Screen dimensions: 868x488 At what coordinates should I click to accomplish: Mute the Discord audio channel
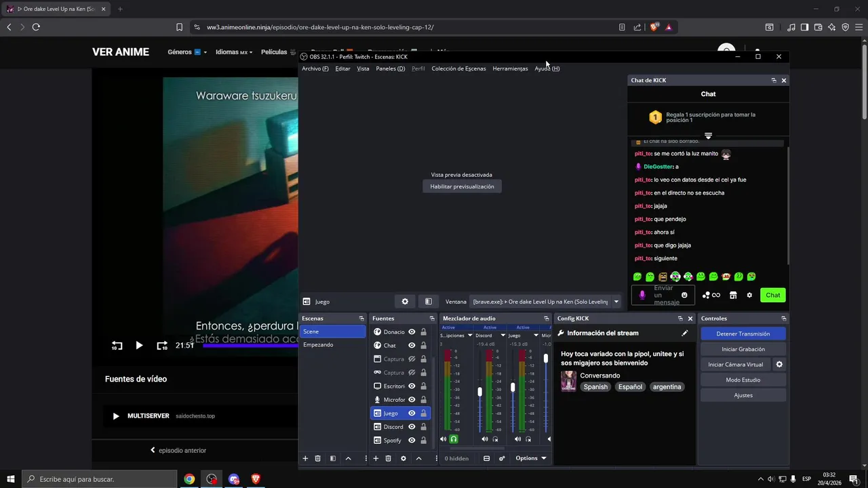(484, 439)
